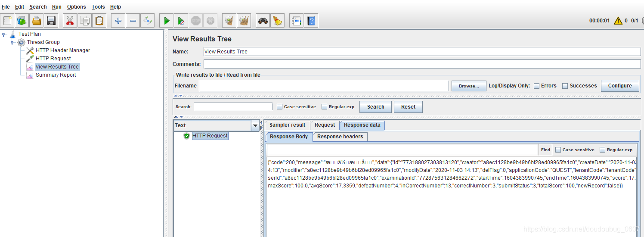Click the Name input field
This screenshot has width=644, height=237.
pos(422,51)
